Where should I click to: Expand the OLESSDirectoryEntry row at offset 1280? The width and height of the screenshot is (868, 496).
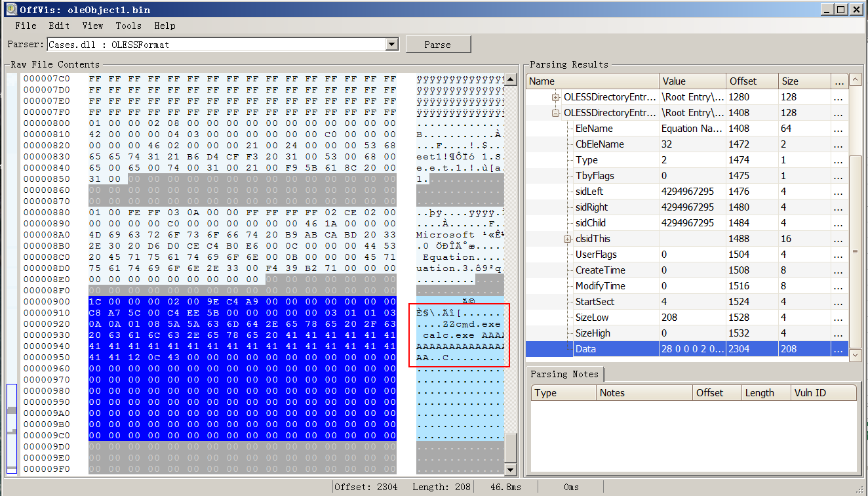556,97
